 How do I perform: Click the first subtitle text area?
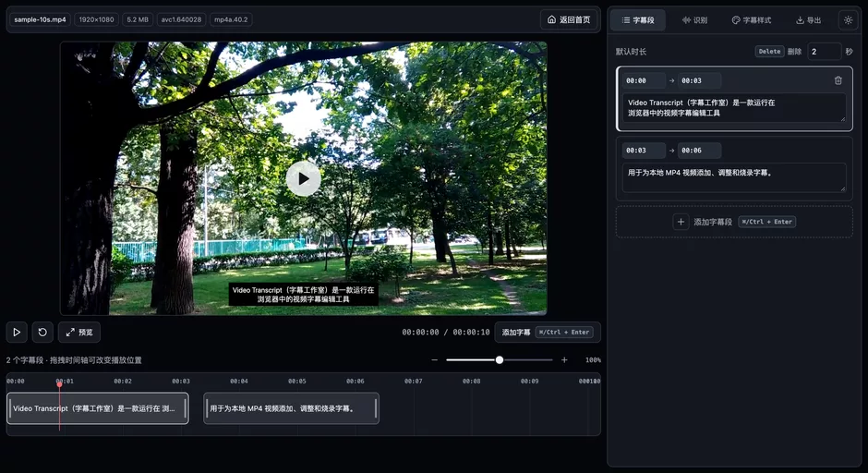[734, 107]
